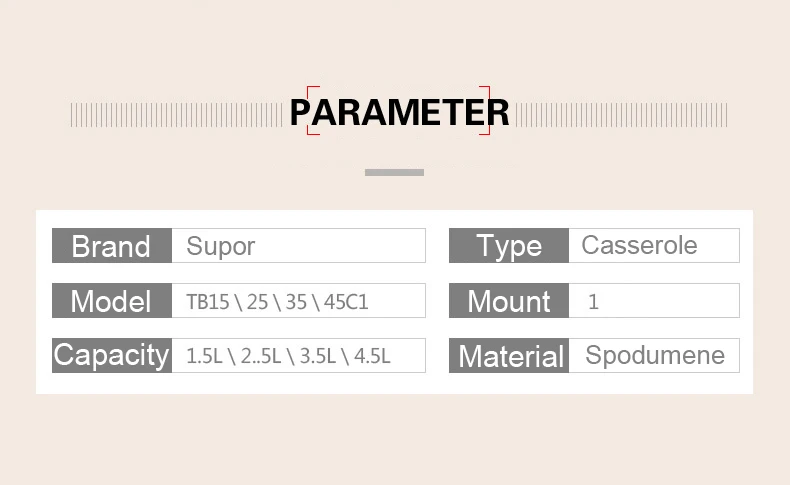790x485 pixels.
Task: Click the gray bar under the PARAMETER title
Action: 394,172
